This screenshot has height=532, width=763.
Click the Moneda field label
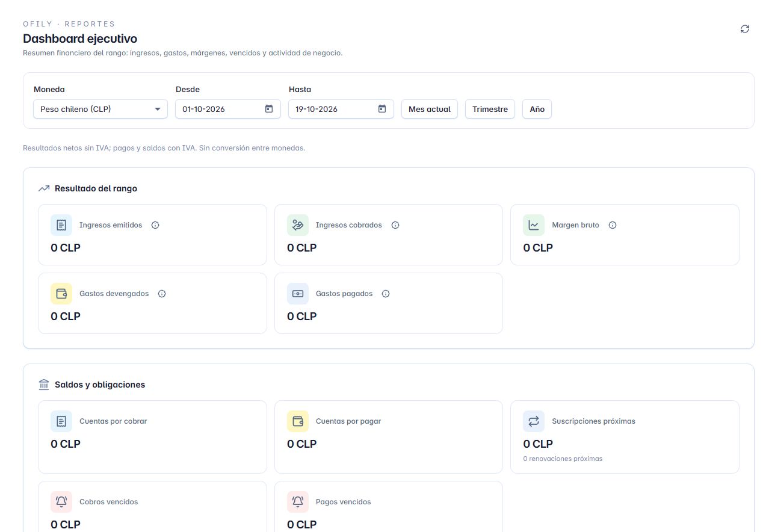tap(49, 89)
